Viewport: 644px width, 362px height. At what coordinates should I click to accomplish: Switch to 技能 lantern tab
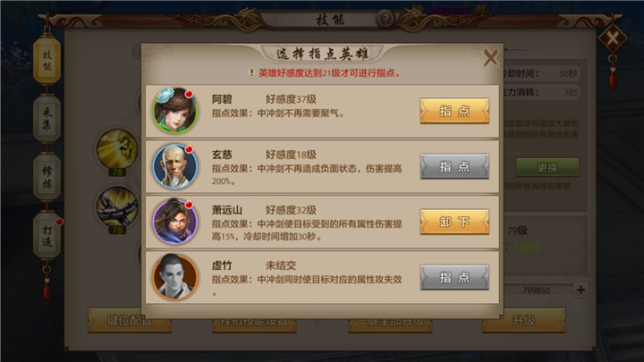(47, 60)
